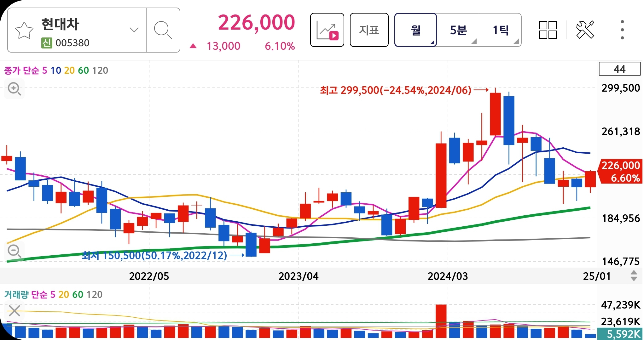The image size is (644, 340).
Task: Click the 146,775 price axis label
Action: click(x=621, y=261)
